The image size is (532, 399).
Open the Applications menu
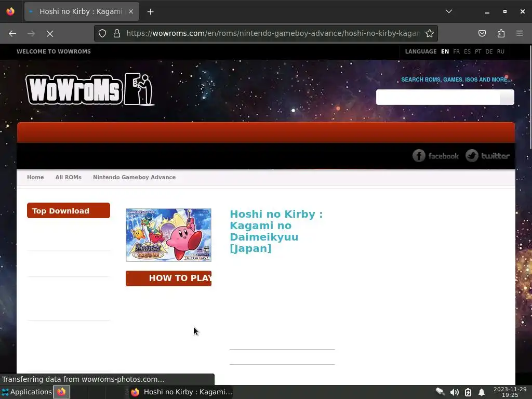(x=26, y=392)
